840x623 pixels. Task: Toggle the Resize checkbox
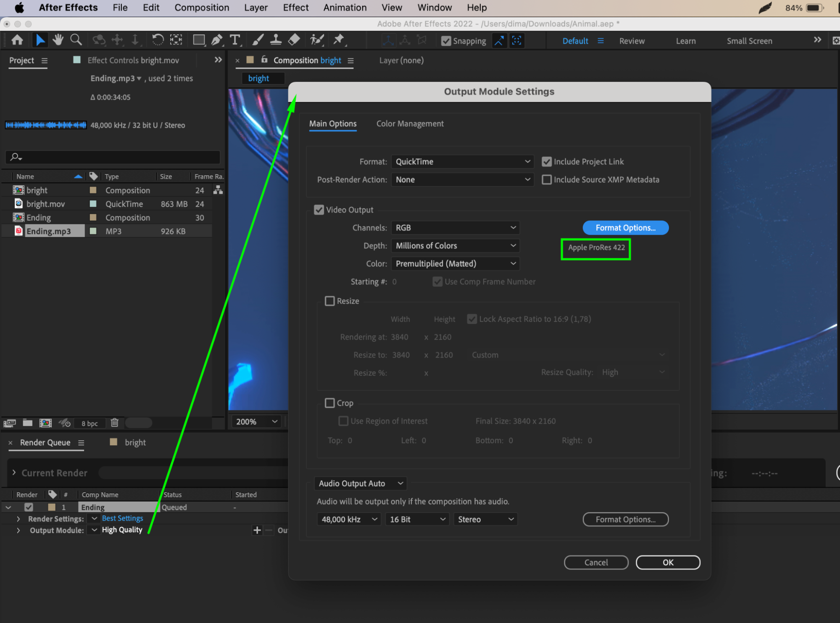330,301
